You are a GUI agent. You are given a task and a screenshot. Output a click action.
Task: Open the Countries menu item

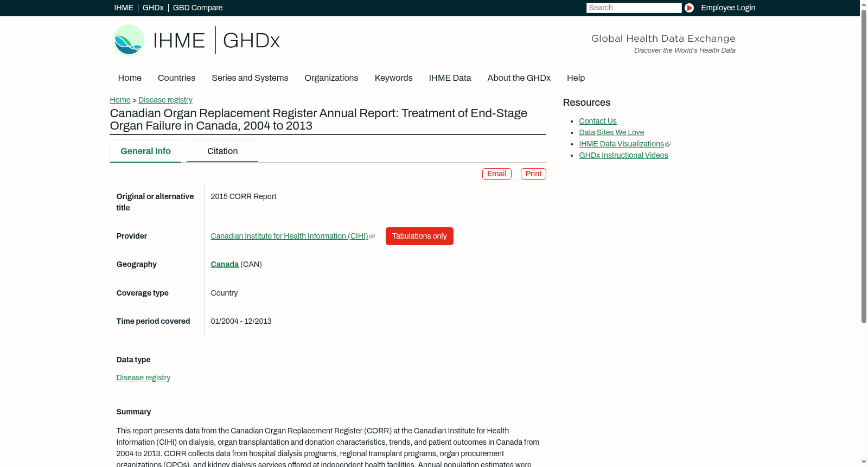tap(176, 78)
